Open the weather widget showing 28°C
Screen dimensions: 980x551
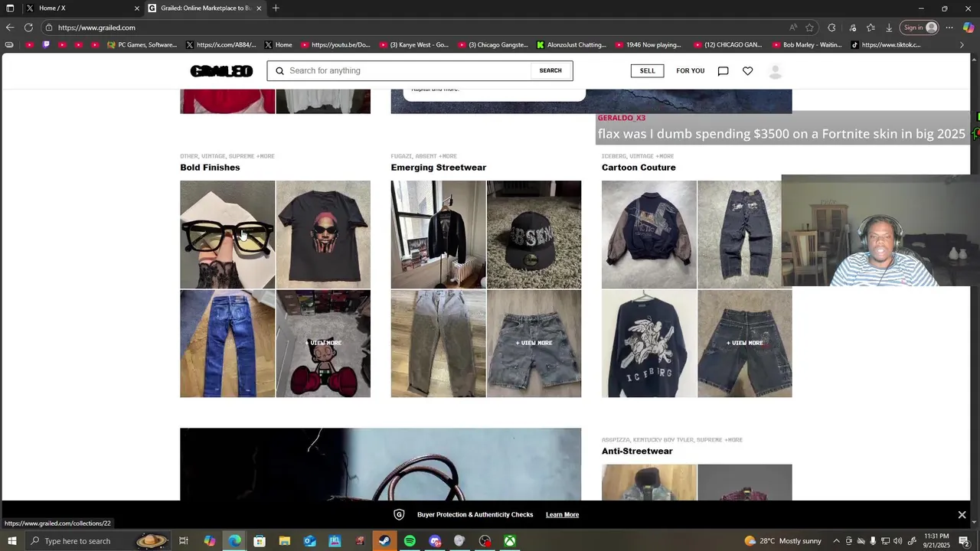(783, 541)
